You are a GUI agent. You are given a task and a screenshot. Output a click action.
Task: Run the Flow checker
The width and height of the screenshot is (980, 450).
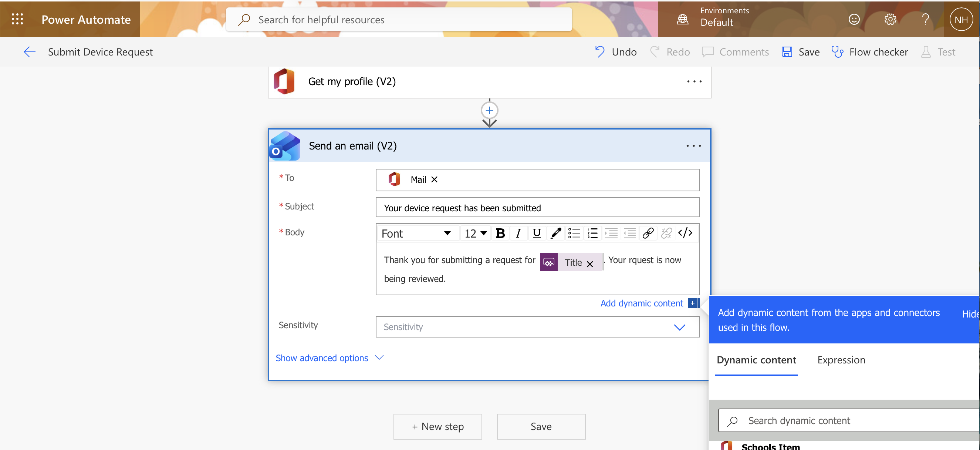click(x=870, y=52)
